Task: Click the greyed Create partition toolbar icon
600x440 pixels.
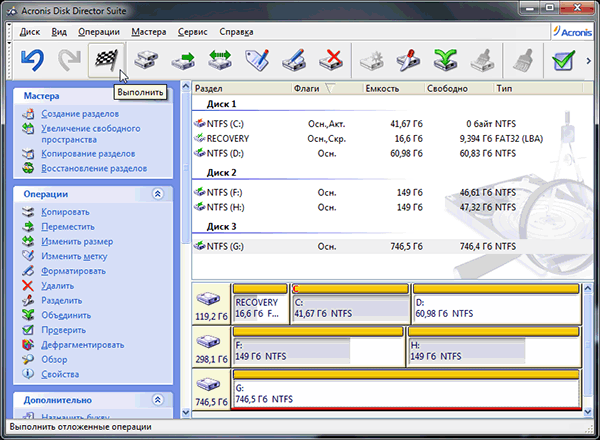Action: [372, 60]
